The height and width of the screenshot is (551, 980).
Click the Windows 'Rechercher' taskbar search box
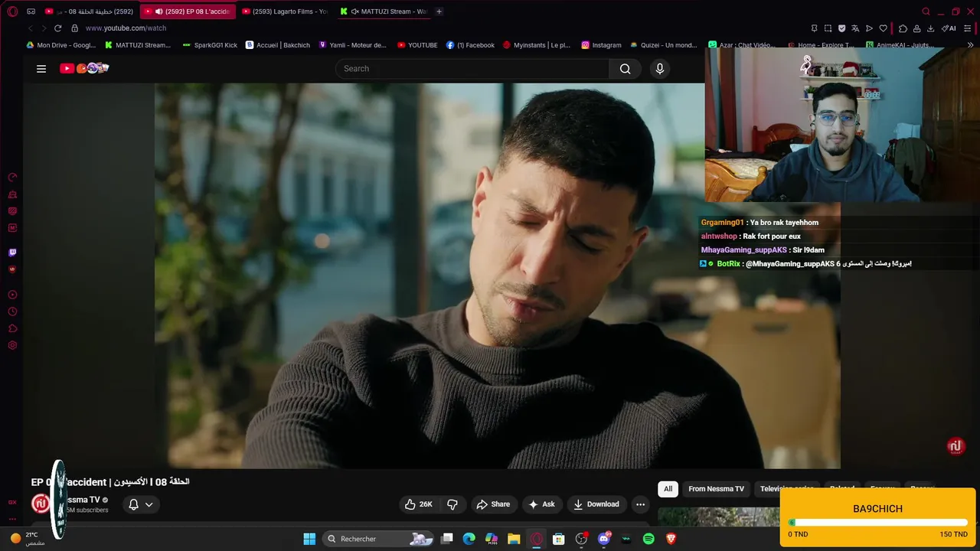379,539
